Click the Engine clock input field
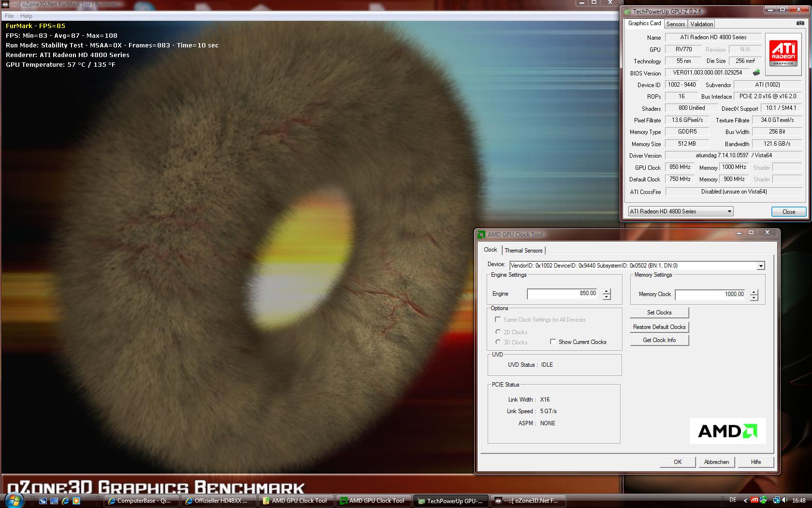The width and height of the screenshot is (812, 508). (x=563, y=294)
